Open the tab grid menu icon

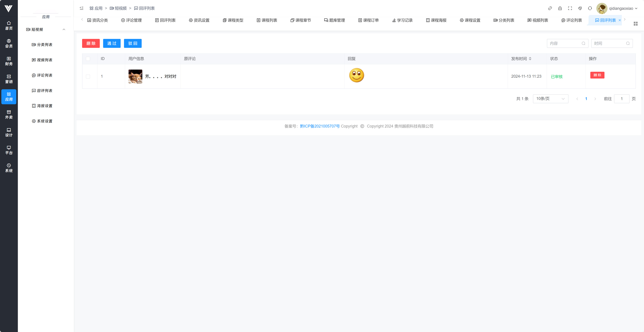(x=636, y=24)
